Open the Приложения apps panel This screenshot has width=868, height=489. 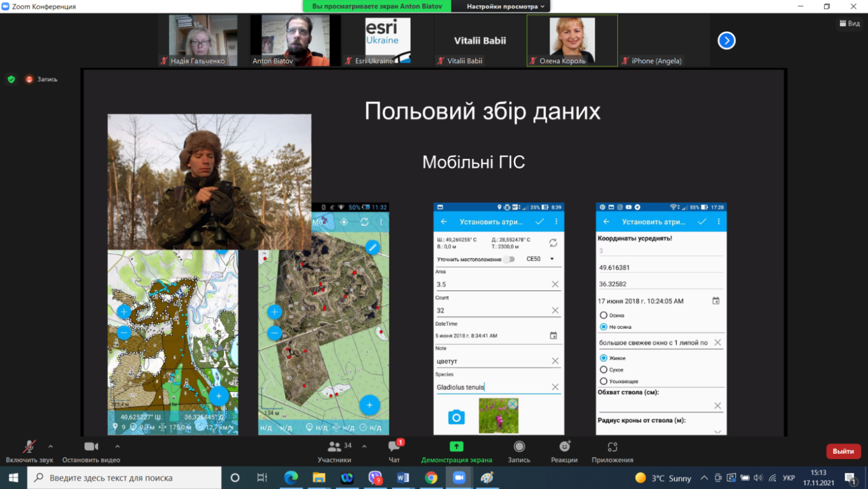(613, 451)
